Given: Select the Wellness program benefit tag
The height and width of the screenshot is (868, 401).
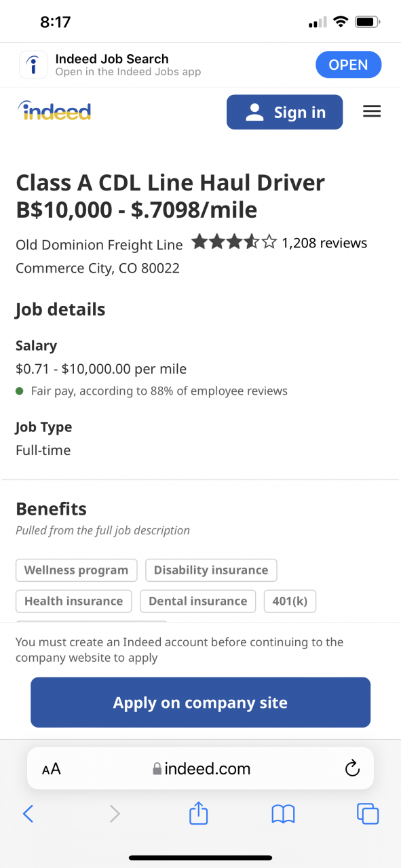Looking at the screenshot, I should coord(77,570).
